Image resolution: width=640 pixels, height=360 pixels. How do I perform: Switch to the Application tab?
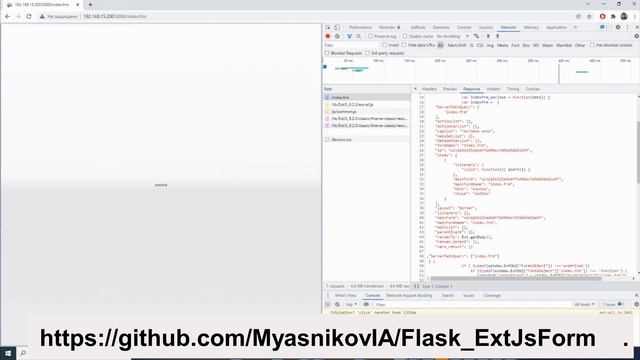click(x=556, y=27)
